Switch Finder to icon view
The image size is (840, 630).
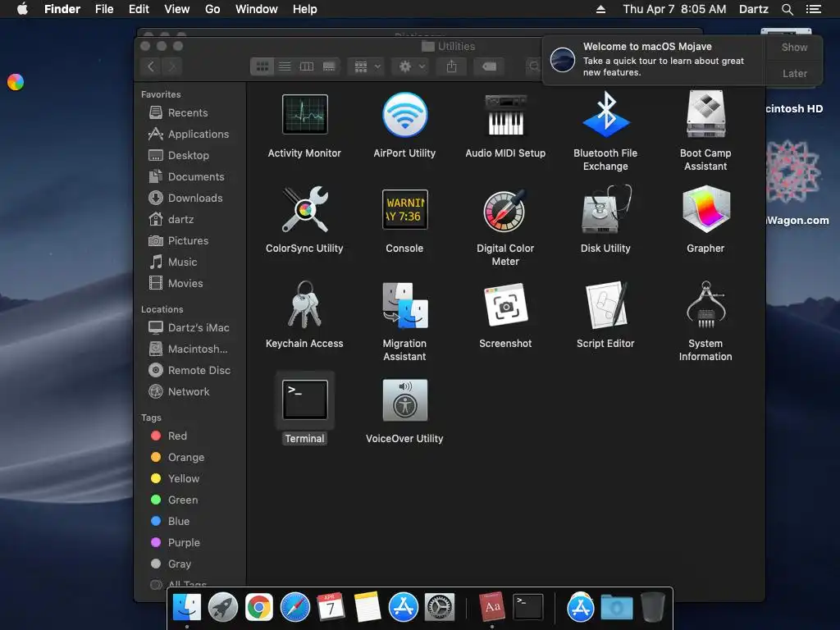tap(262, 66)
